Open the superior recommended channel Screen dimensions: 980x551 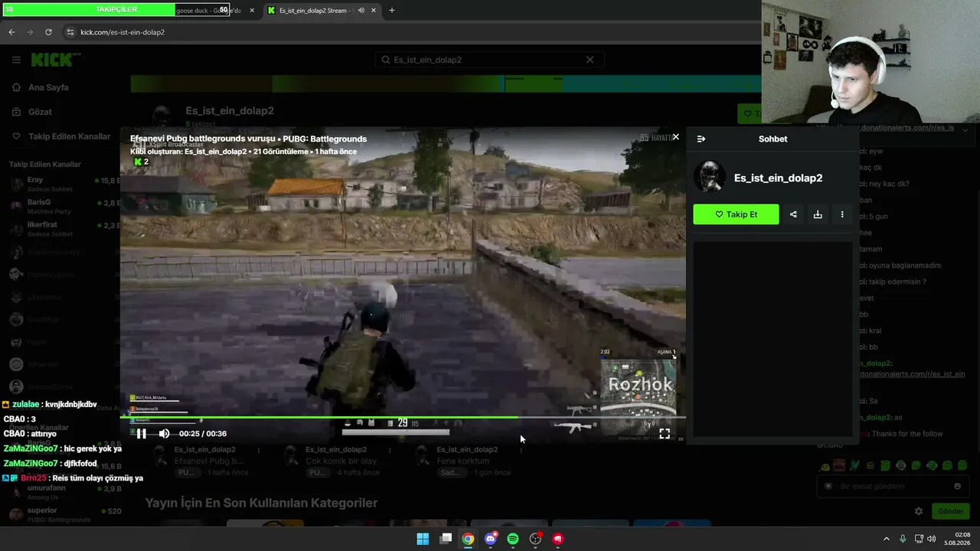click(x=64, y=514)
